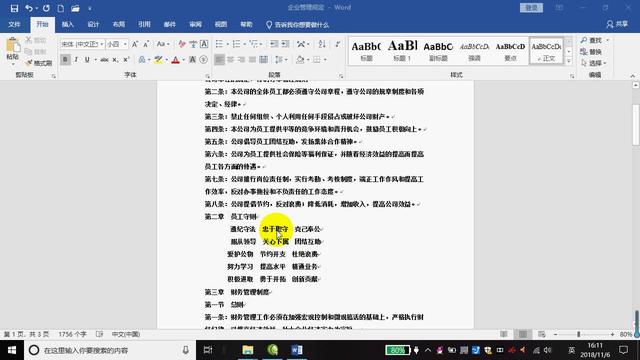The image size is (640, 360).
Task: Apply strikethrough abc formatting
Action: (104, 60)
